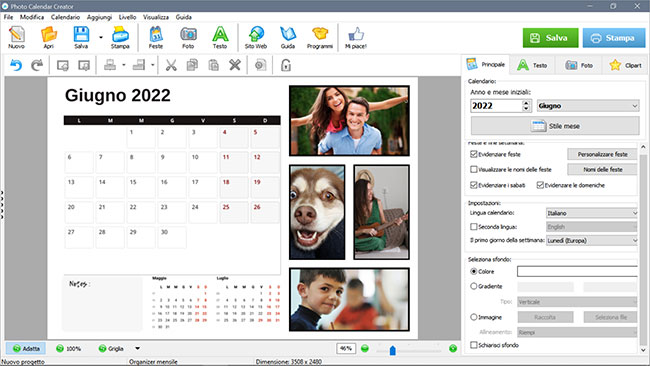The image size is (650, 366).
Task: Click Personalizzare feste button
Action: [x=602, y=154]
